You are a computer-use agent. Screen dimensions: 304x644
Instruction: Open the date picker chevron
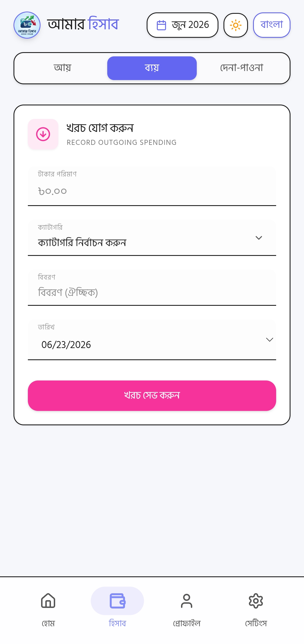tap(270, 340)
